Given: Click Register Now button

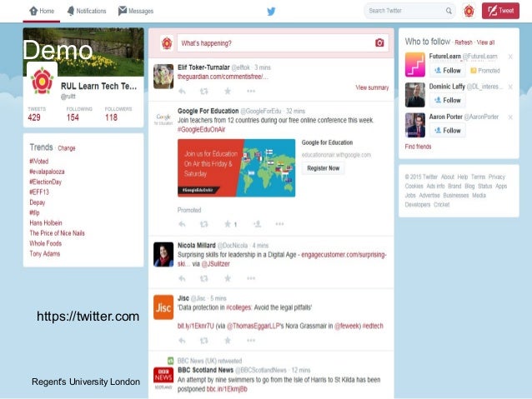Looking at the screenshot, I should tap(324, 168).
